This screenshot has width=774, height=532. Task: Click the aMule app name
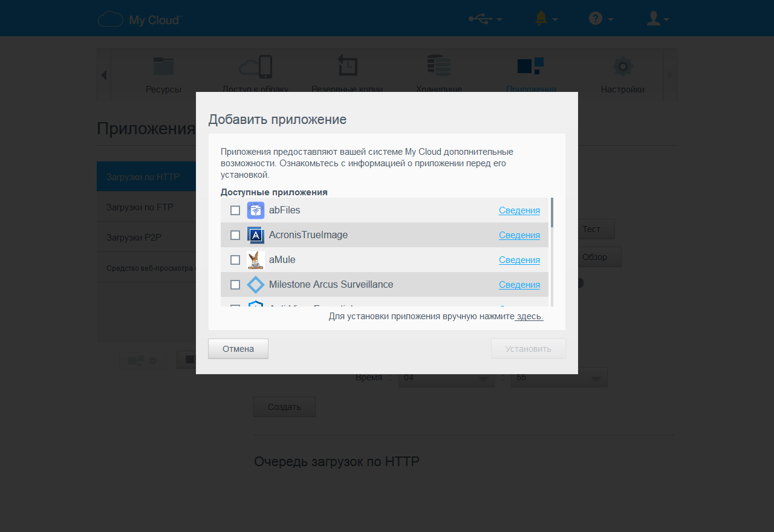point(282,260)
